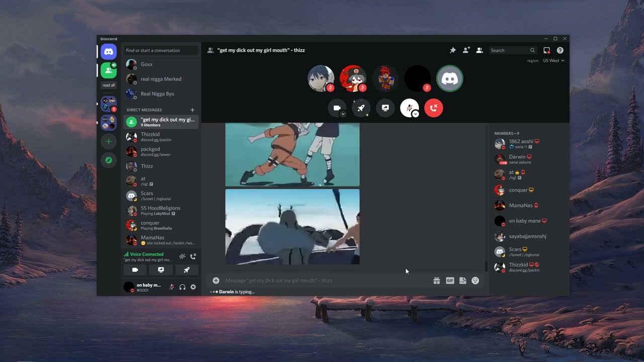The width and height of the screenshot is (644, 362).
Task: Click the chat scrollbar
Action: [x=486, y=266]
